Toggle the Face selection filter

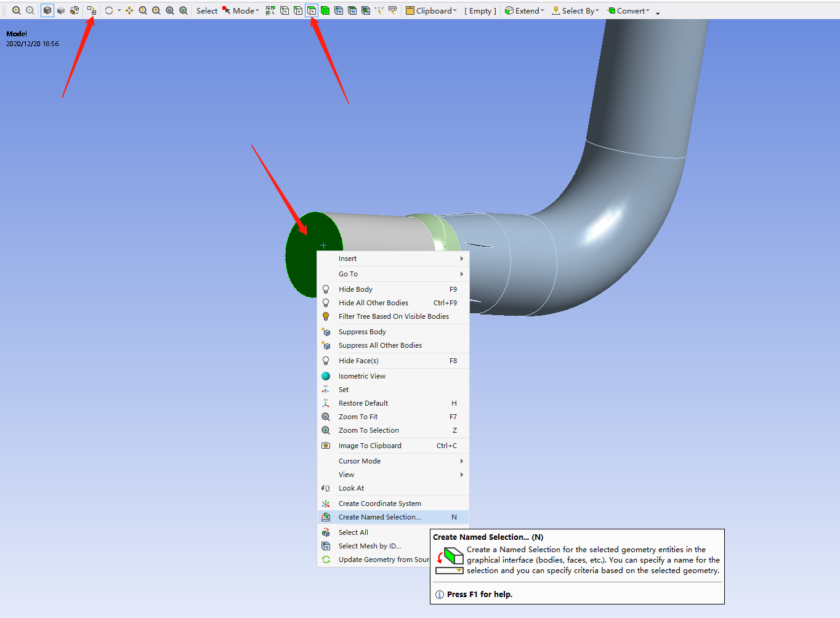point(312,10)
